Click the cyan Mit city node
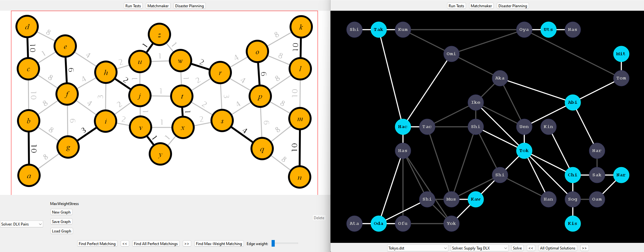 (621, 54)
